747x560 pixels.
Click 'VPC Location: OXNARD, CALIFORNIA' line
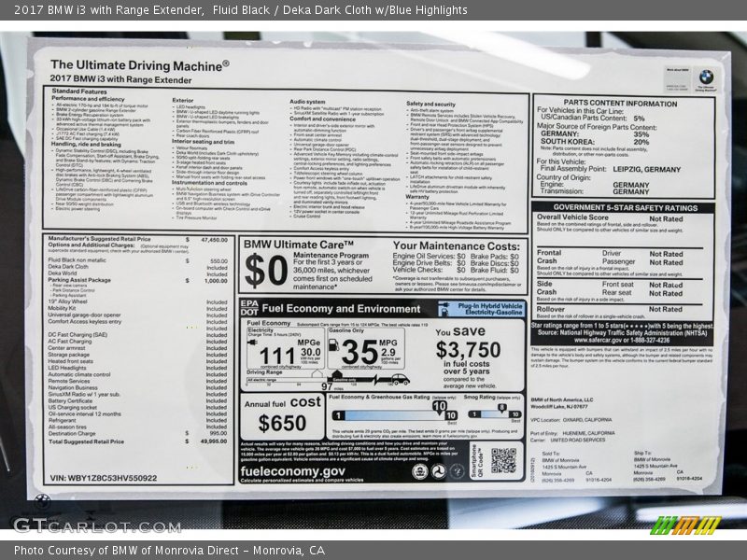pos(571,420)
